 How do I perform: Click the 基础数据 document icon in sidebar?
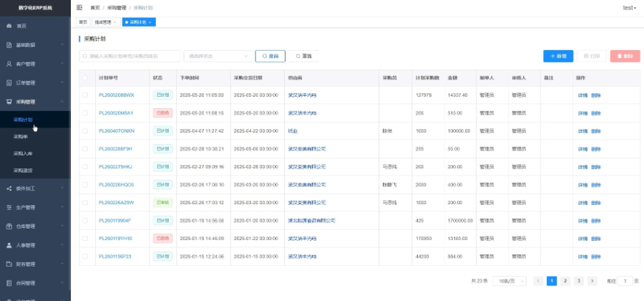(x=9, y=45)
